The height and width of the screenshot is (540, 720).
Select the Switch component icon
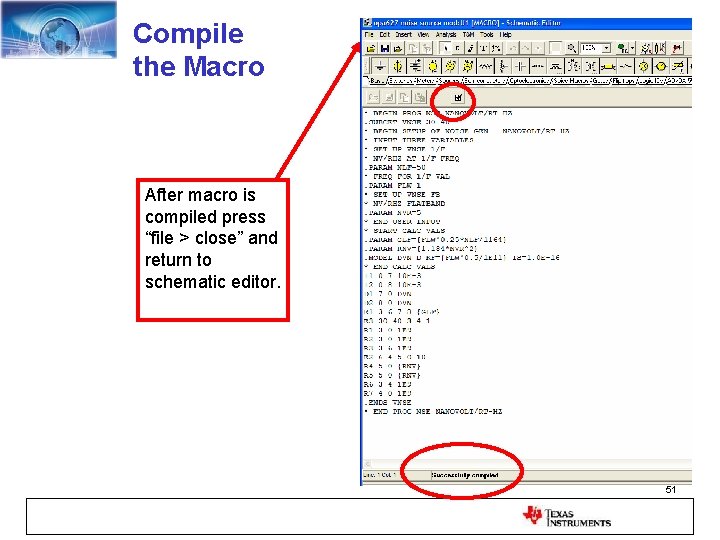625,67
